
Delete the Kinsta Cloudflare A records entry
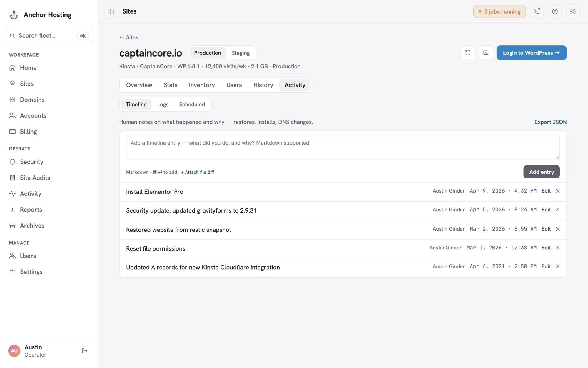click(558, 266)
